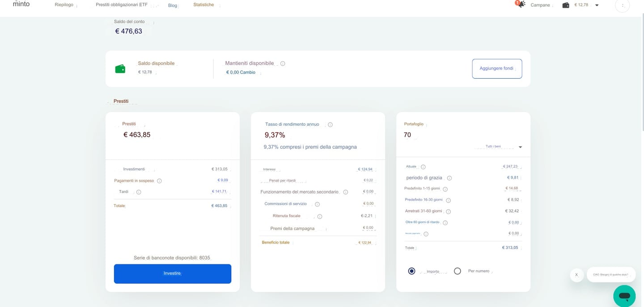Click info icon beside Ritenuta fiscale
Image resolution: width=644 pixels, height=307 pixels.
tap(320, 216)
